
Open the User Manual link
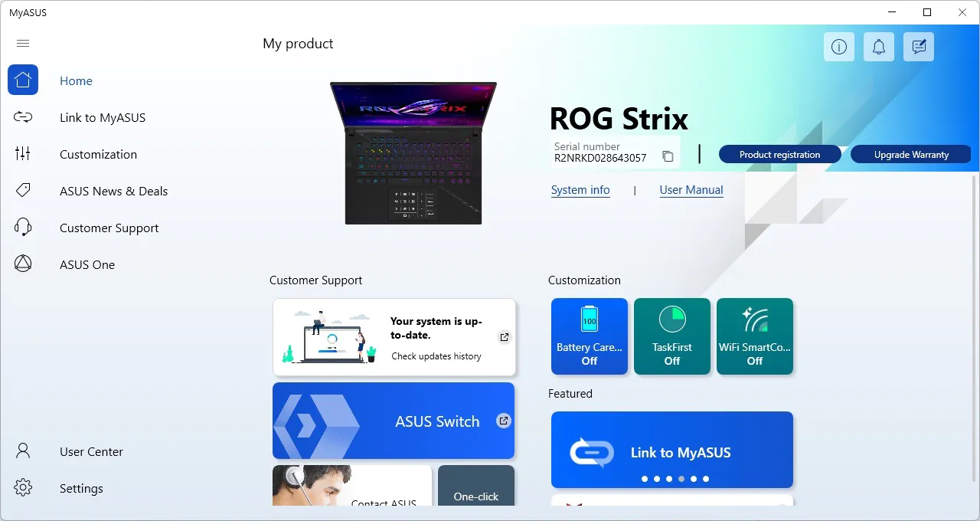[x=691, y=190]
